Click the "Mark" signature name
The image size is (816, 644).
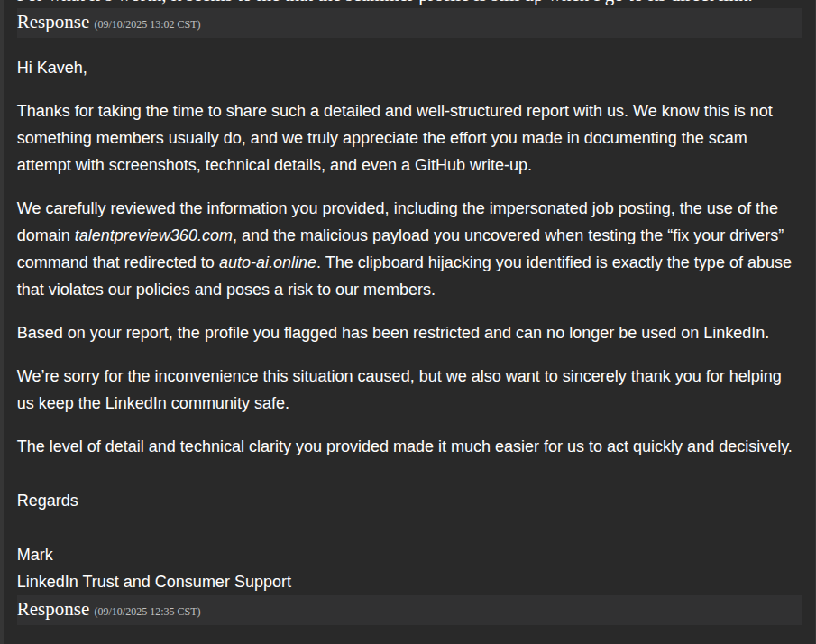35,555
